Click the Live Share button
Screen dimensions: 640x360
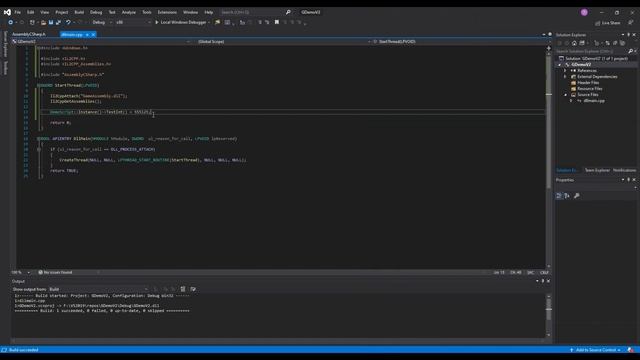[x=608, y=23]
